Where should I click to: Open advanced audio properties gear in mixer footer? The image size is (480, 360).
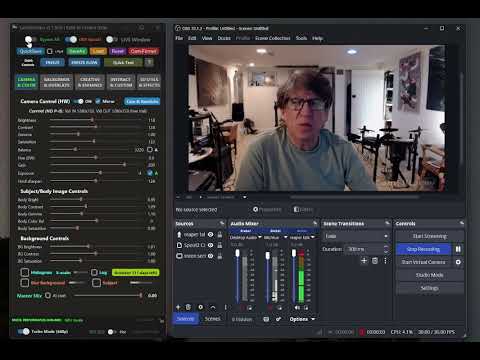click(278, 319)
